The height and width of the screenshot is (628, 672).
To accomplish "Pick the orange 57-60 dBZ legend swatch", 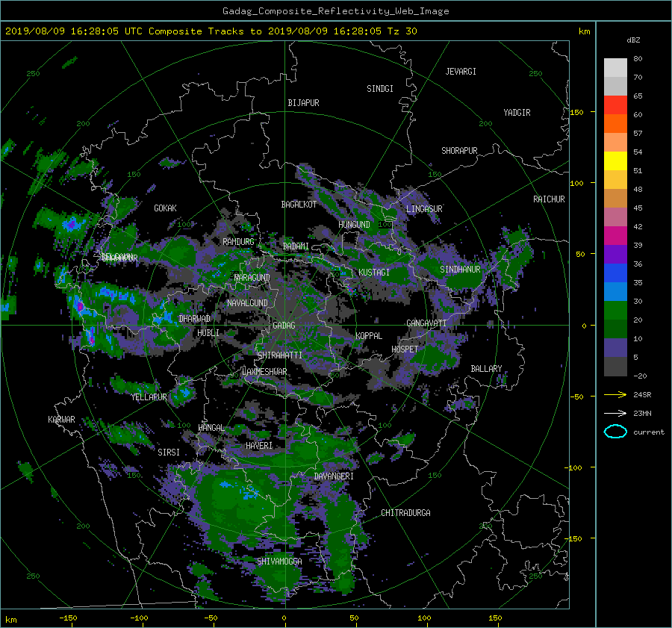I will tap(615, 123).
